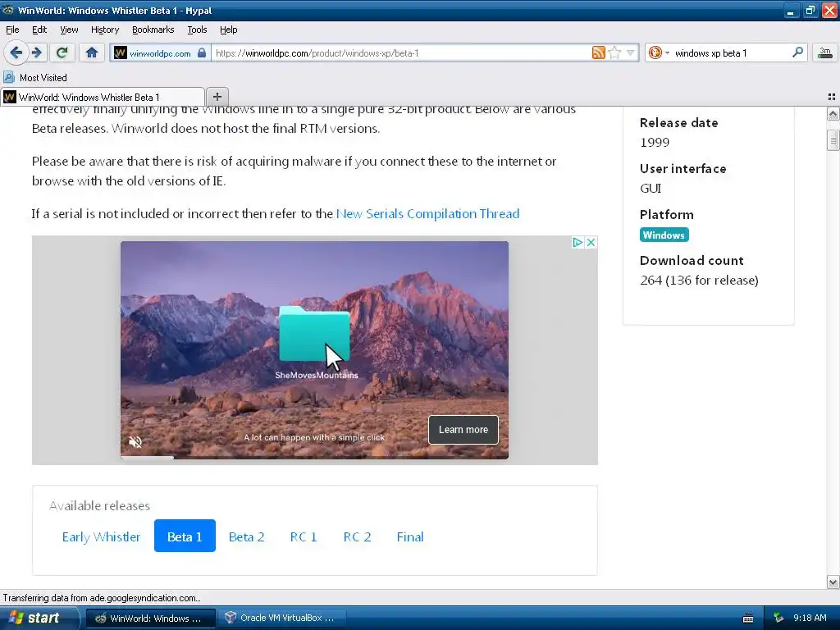Show all tabs list icon
840x630 pixels.
(x=832, y=97)
